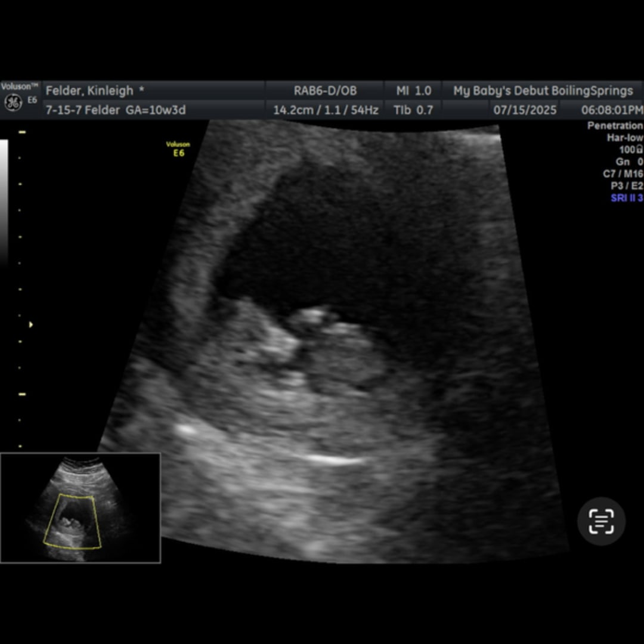644x644 pixels.
Task: Click the yellow Voluson E6 watermark
Action: coord(178,148)
